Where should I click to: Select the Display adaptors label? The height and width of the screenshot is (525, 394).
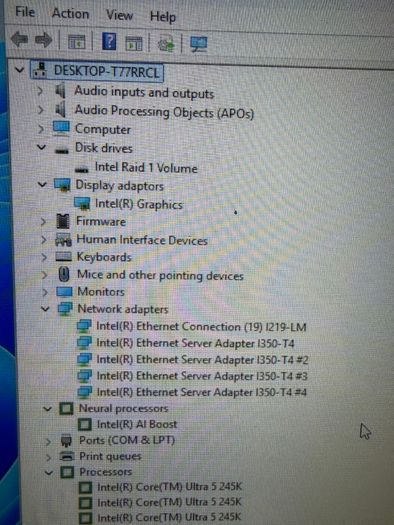pos(120,185)
